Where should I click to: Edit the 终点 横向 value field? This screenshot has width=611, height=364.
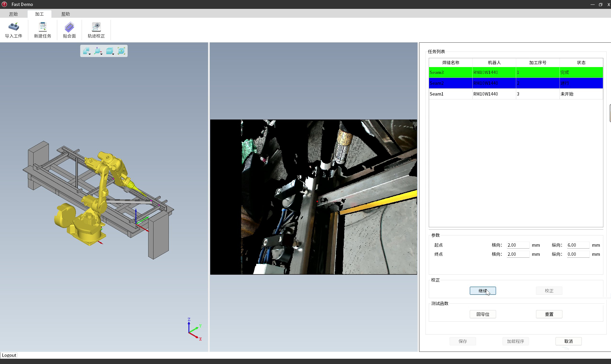coord(518,254)
